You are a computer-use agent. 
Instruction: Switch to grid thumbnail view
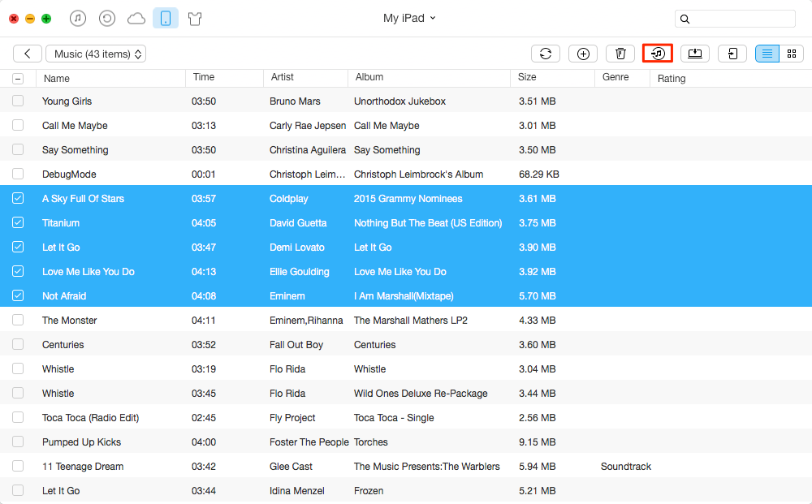[x=791, y=54]
